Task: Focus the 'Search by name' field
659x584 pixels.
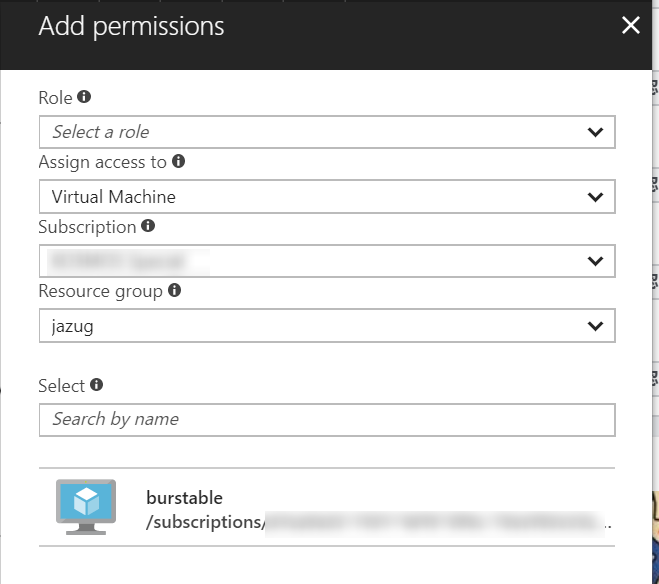Action: (326, 419)
